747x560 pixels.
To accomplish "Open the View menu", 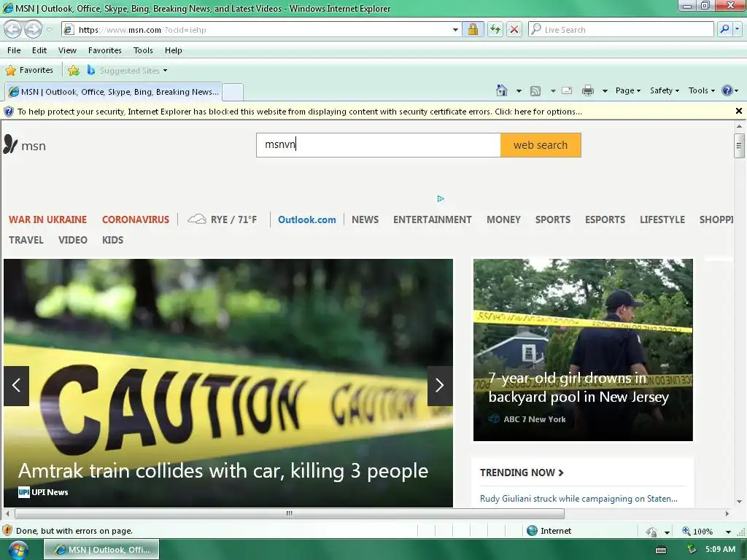I will click(67, 50).
